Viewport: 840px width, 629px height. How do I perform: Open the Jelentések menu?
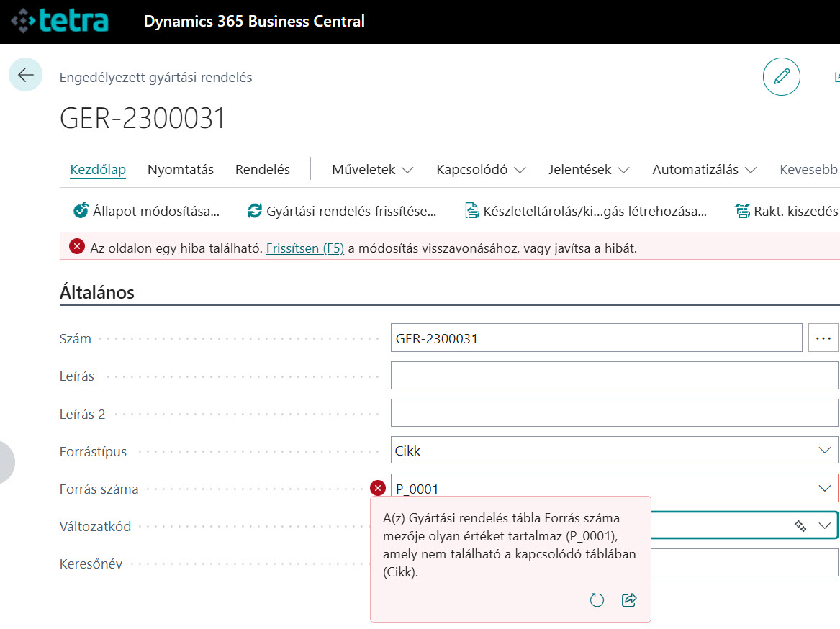(x=588, y=170)
